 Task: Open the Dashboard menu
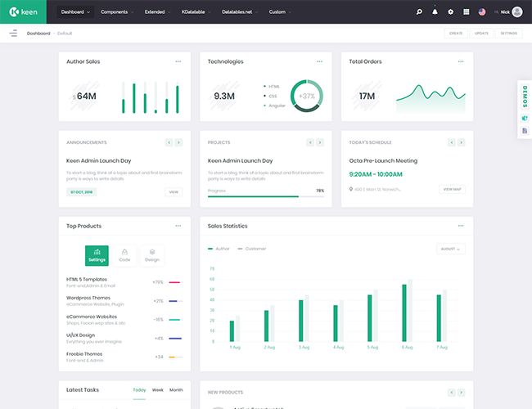pyautogui.click(x=75, y=12)
